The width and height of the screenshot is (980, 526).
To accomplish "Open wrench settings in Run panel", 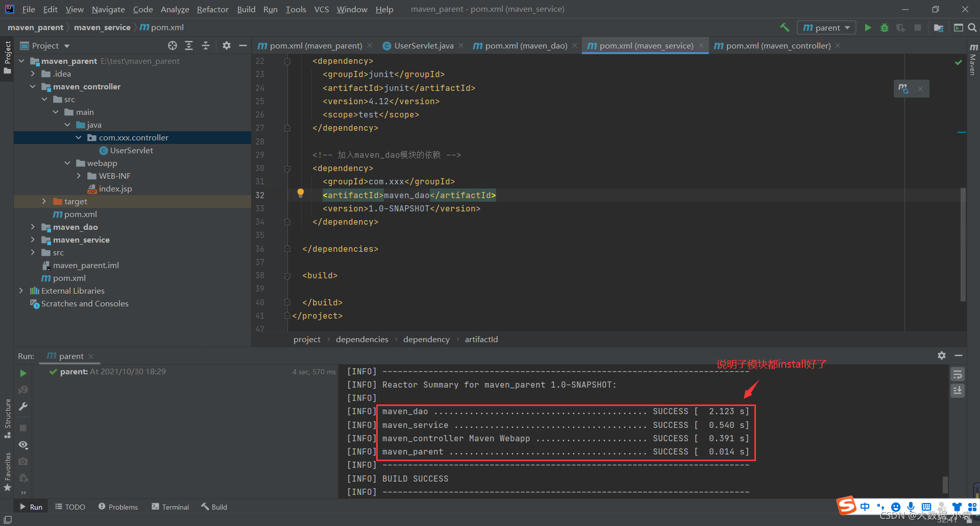I will [23, 407].
